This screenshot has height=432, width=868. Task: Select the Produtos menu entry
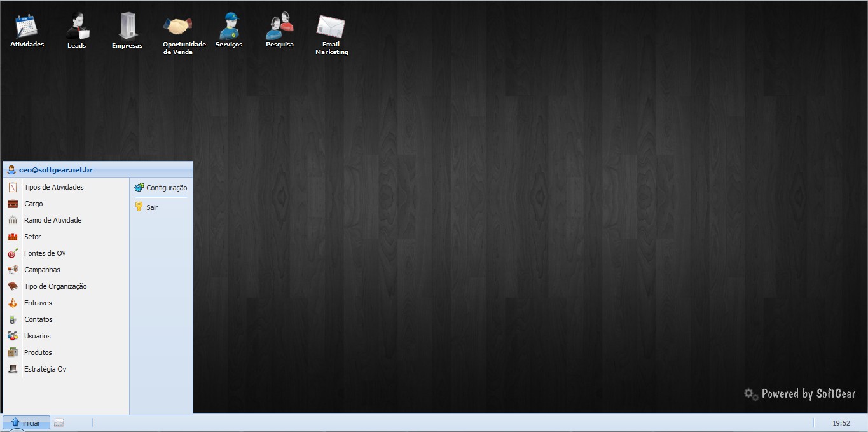click(66, 352)
